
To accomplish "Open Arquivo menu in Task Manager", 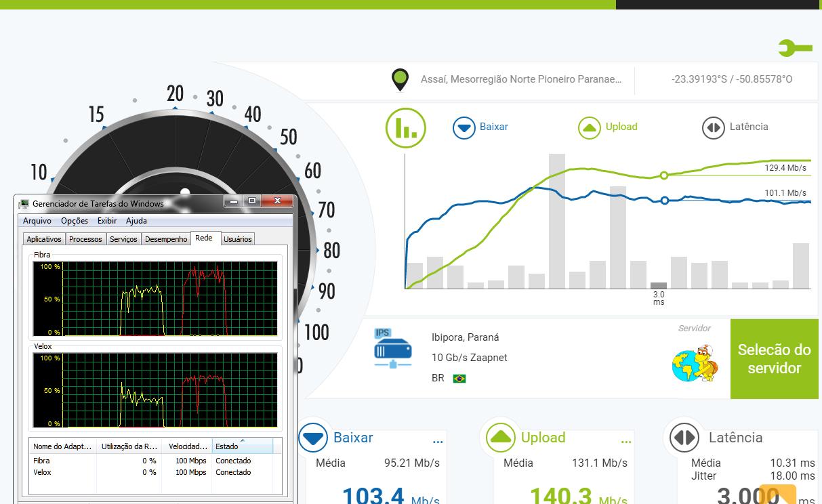I will (37, 221).
